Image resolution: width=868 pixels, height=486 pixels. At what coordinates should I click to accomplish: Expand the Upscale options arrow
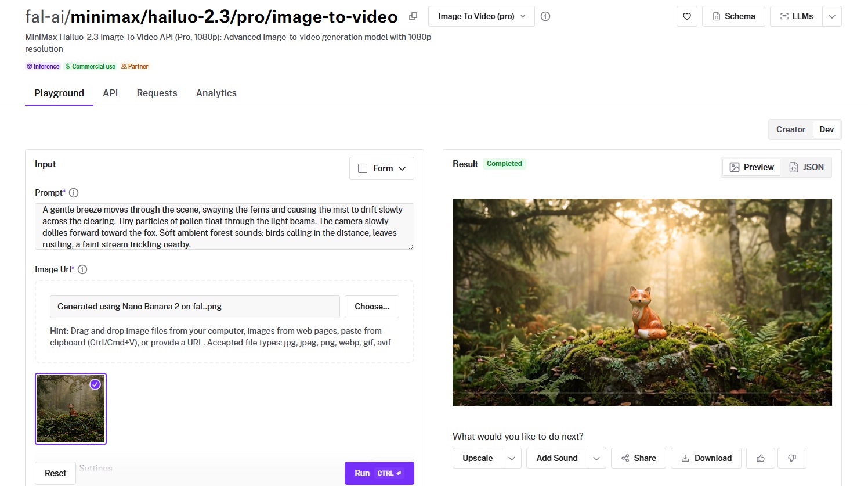pos(512,458)
